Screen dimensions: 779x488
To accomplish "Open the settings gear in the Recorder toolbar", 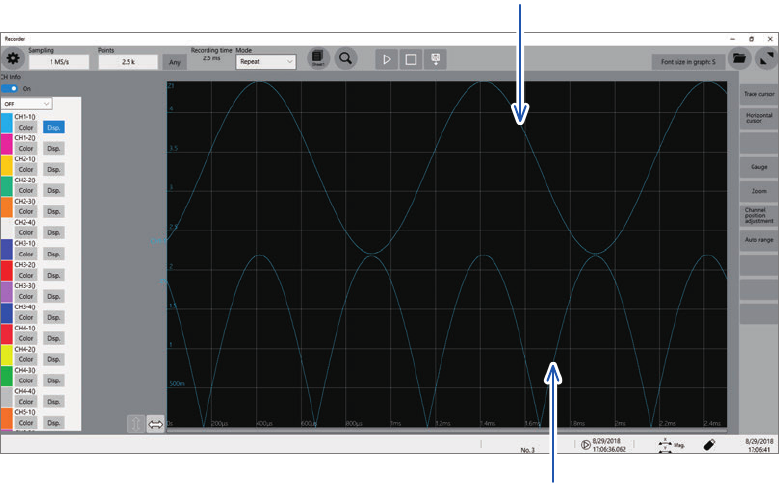I will click(13, 59).
